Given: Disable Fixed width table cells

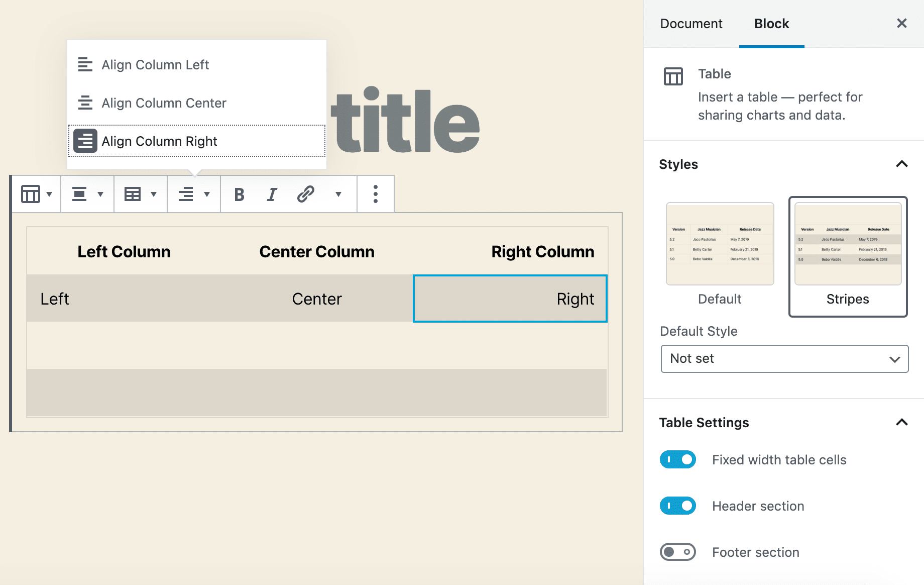Looking at the screenshot, I should [x=677, y=459].
